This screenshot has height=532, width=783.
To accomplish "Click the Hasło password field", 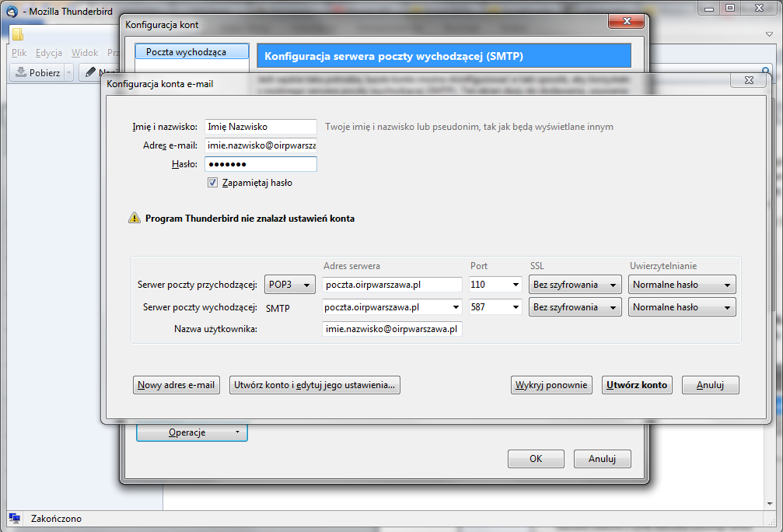I will tap(260, 164).
